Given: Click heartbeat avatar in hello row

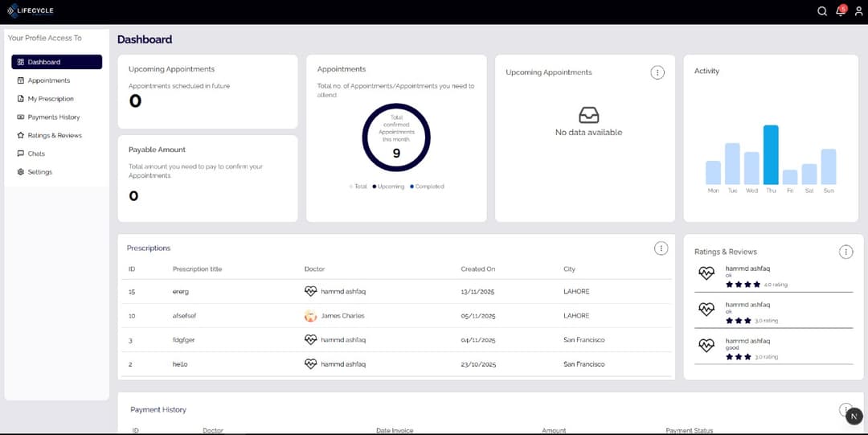Looking at the screenshot, I should click(310, 364).
